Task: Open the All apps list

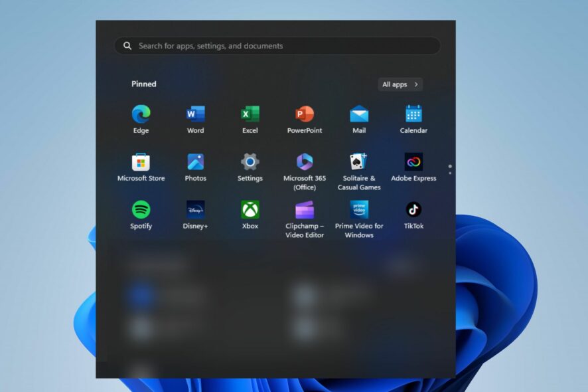Action: (x=400, y=84)
